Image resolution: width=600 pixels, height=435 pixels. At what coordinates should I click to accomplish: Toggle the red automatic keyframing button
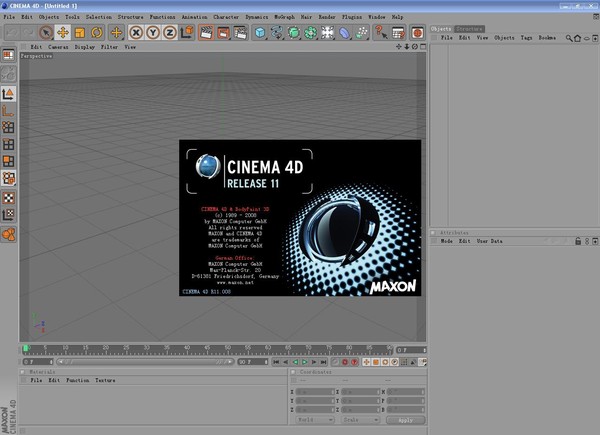(354, 362)
